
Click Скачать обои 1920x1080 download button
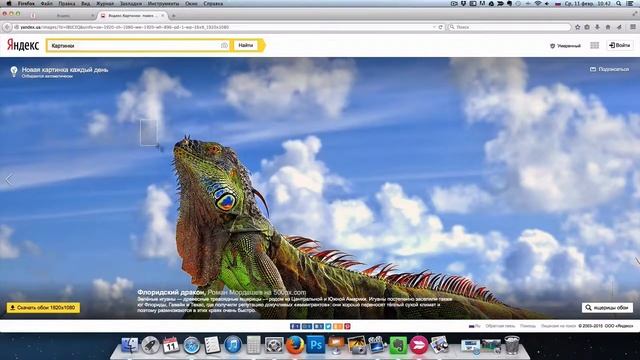click(x=43, y=308)
